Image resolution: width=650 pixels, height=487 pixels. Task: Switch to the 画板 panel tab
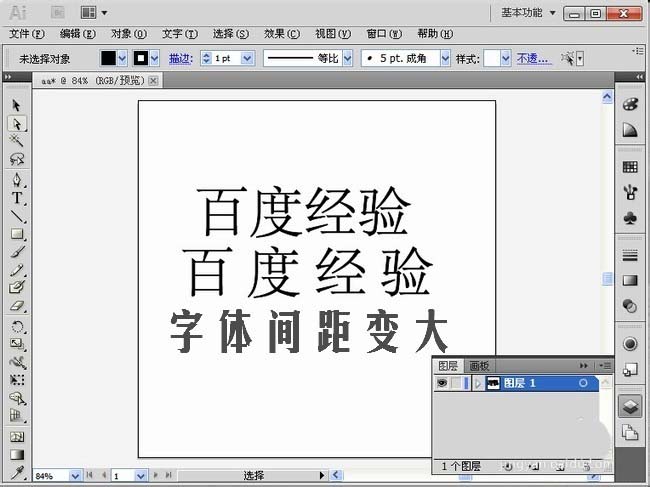[479, 366]
